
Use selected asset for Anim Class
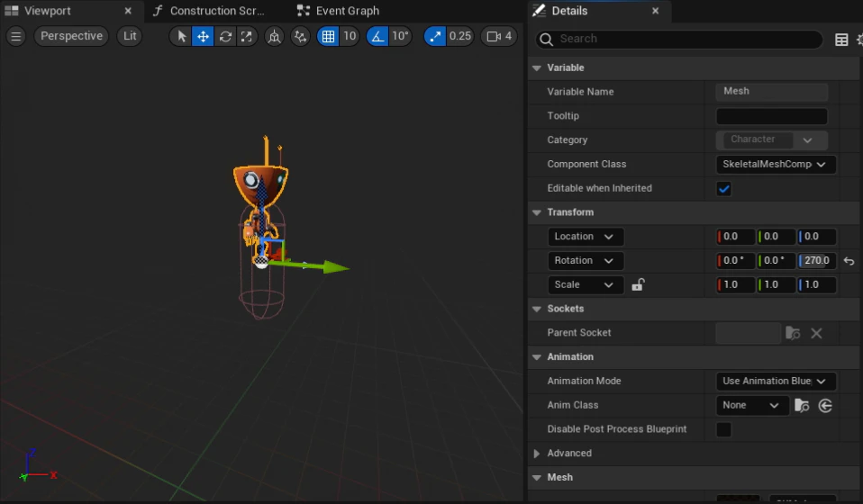tap(825, 406)
